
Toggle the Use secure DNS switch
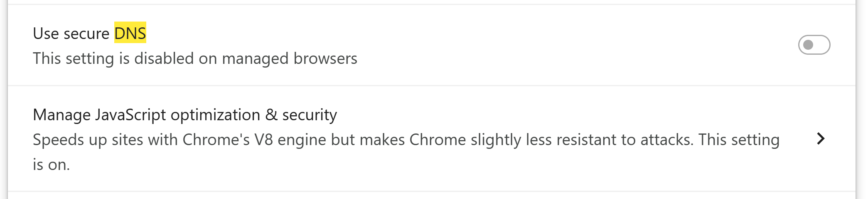814,45
